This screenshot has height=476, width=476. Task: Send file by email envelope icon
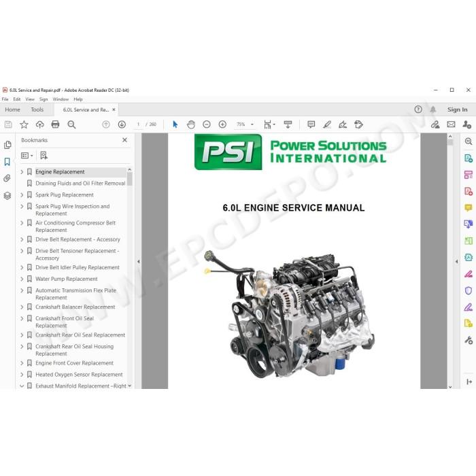tap(451, 124)
